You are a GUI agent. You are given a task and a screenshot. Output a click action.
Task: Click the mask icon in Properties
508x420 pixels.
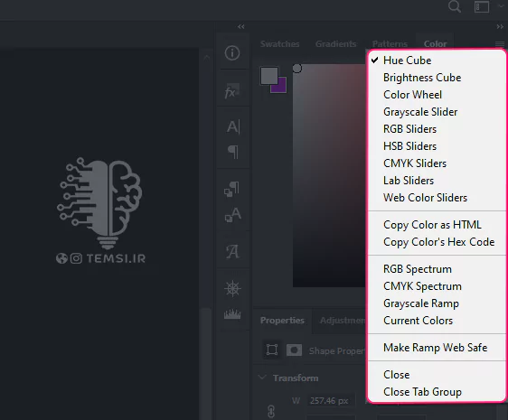pyautogui.click(x=294, y=350)
